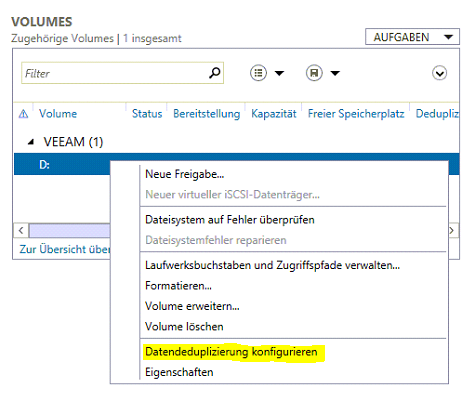Open Eigenschaften from context menu

pos(179,372)
